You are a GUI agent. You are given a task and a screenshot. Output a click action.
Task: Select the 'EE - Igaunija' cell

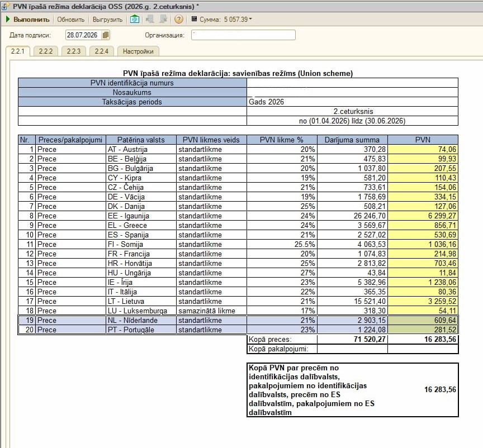[141, 216]
